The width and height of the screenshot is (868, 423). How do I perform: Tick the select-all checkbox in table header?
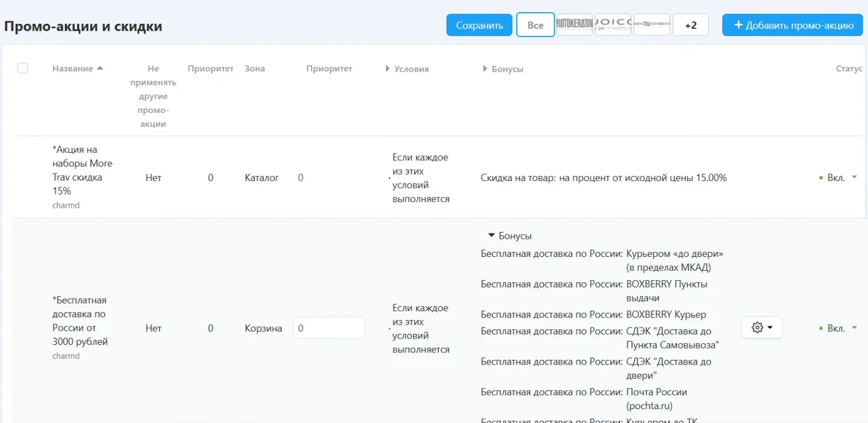[x=23, y=68]
